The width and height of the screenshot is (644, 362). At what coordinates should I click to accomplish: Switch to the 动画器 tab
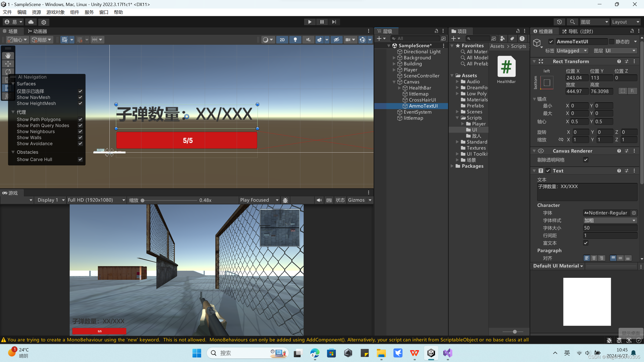[37, 31]
